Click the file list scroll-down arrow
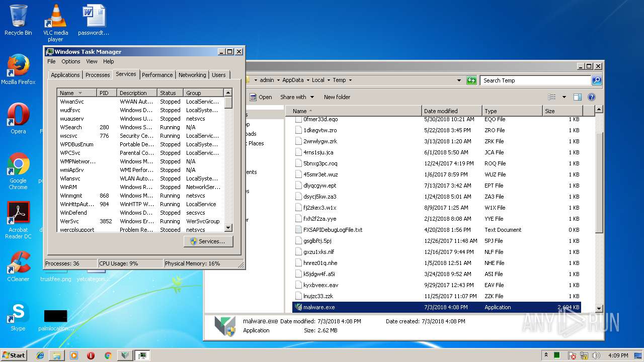The height and width of the screenshot is (362, 644). [599, 308]
